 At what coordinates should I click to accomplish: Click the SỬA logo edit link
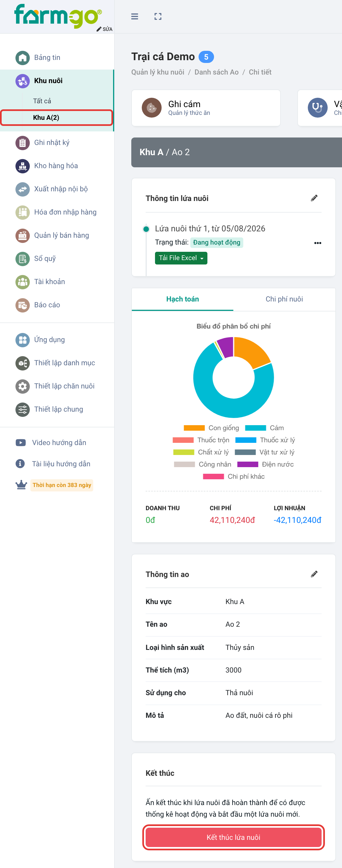[105, 29]
